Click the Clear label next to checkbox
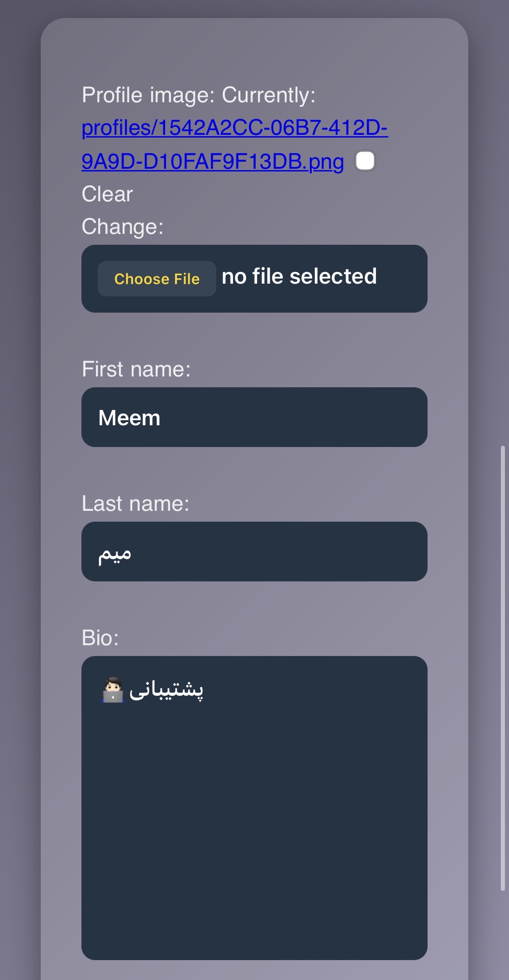 [107, 194]
